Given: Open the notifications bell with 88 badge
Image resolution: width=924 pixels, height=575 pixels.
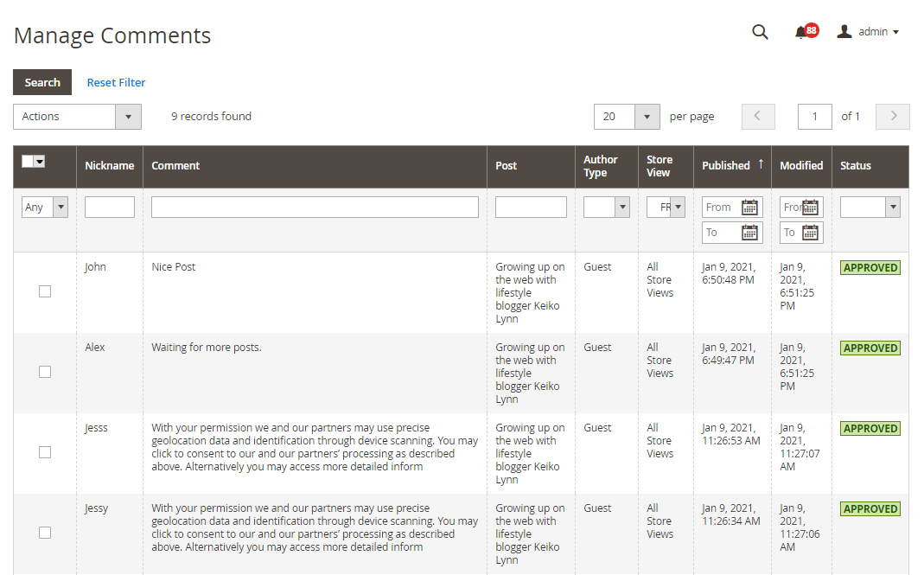Looking at the screenshot, I should point(806,31).
